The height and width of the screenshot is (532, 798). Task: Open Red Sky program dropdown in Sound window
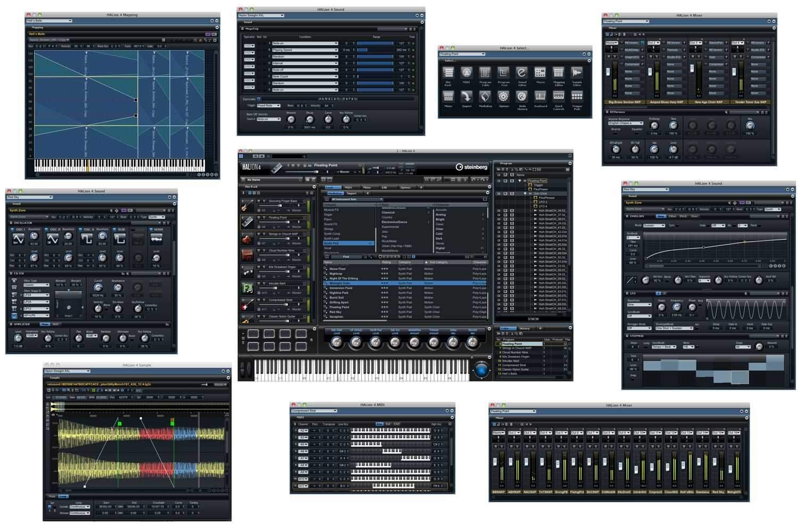click(x=30, y=197)
